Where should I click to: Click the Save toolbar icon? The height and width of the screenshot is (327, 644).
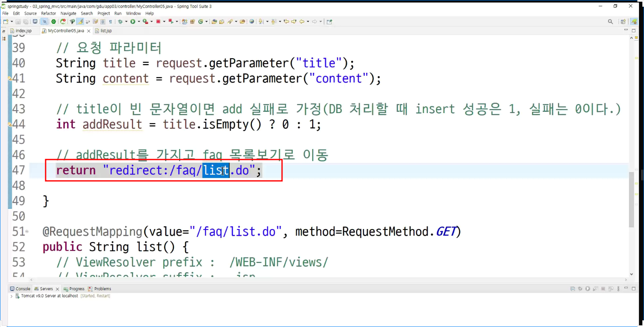pyautogui.click(x=18, y=21)
